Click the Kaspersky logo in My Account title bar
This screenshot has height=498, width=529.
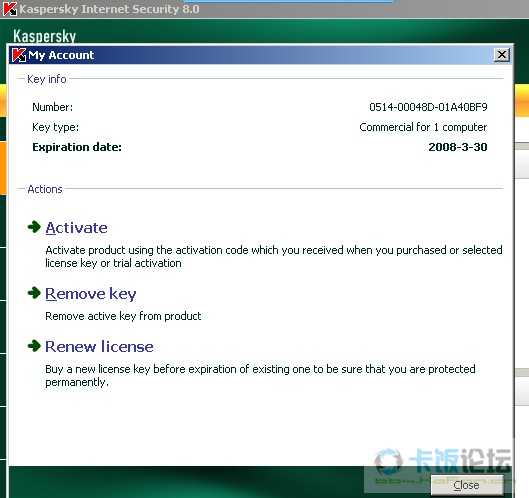point(19,55)
